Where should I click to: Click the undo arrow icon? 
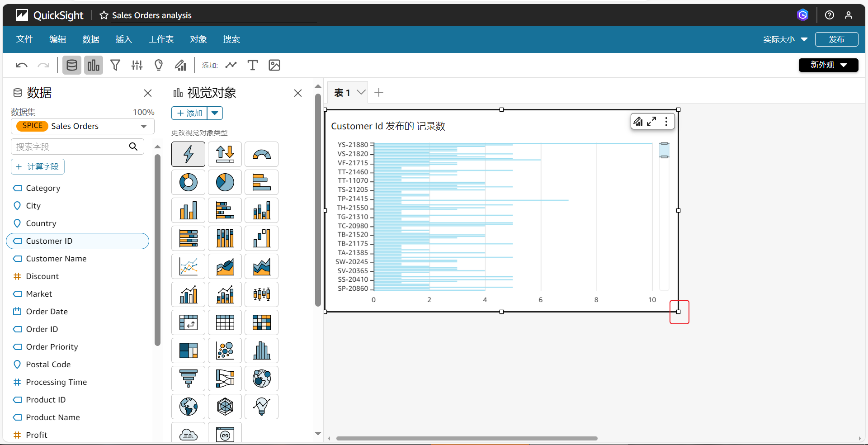[21, 65]
